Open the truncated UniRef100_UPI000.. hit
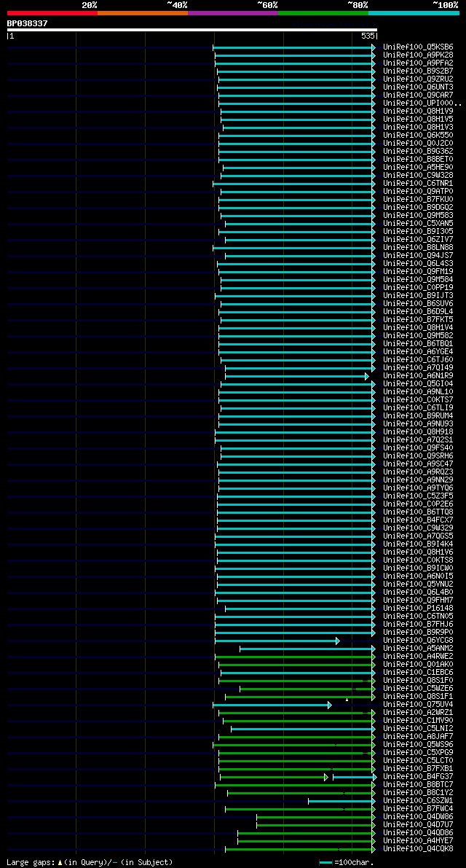 coord(422,103)
